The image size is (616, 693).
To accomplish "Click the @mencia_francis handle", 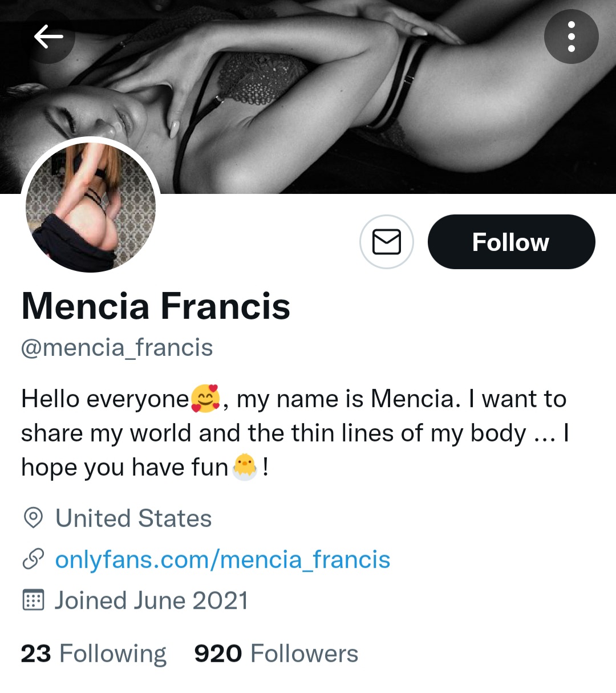I will (x=117, y=347).
